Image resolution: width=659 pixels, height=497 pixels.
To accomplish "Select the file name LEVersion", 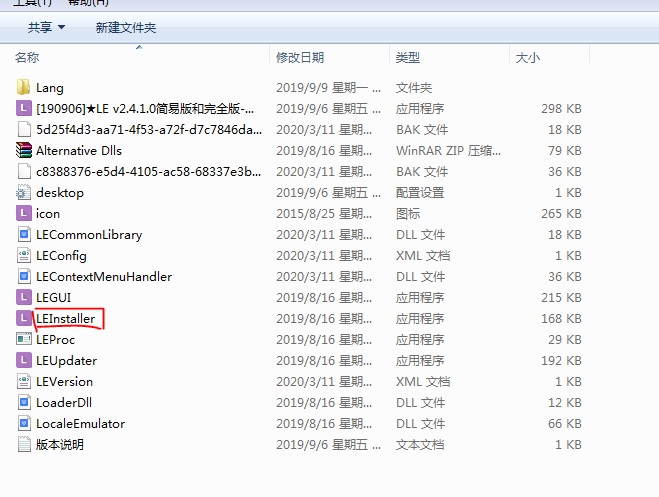I will [x=64, y=381].
